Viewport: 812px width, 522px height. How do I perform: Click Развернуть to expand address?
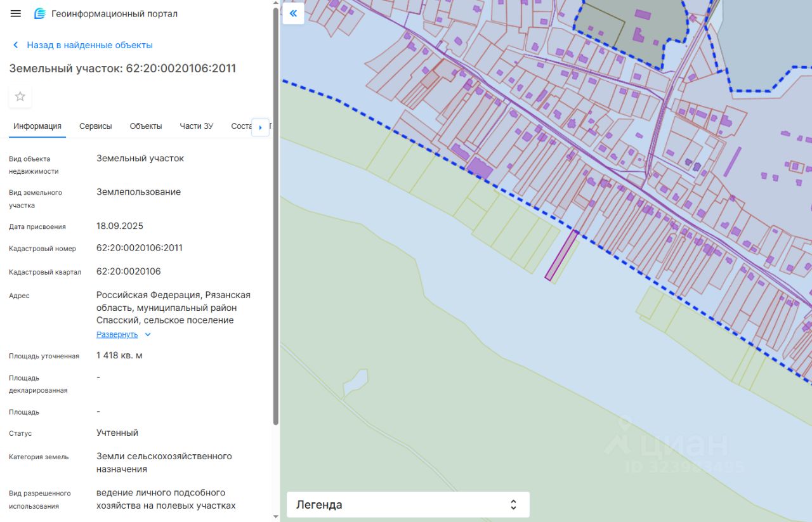point(117,334)
